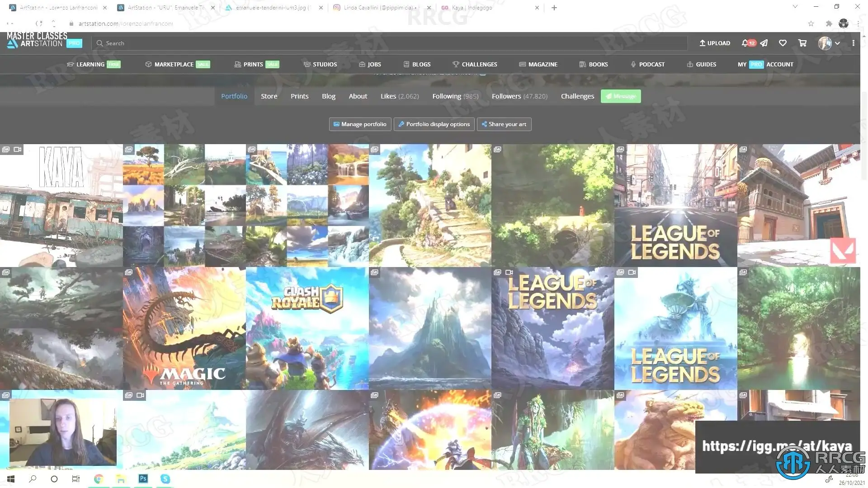The image size is (868, 488).
Task: Expand the browser tab search chevron
Action: (x=795, y=7)
